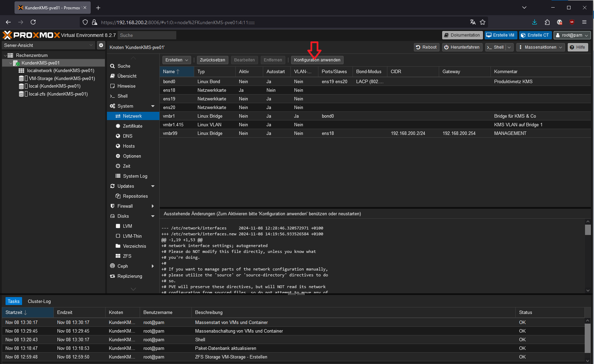The height and width of the screenshot is (364, 594).
Task: Collapse the Rechenzentrum tree node
Action: point(5,56)
